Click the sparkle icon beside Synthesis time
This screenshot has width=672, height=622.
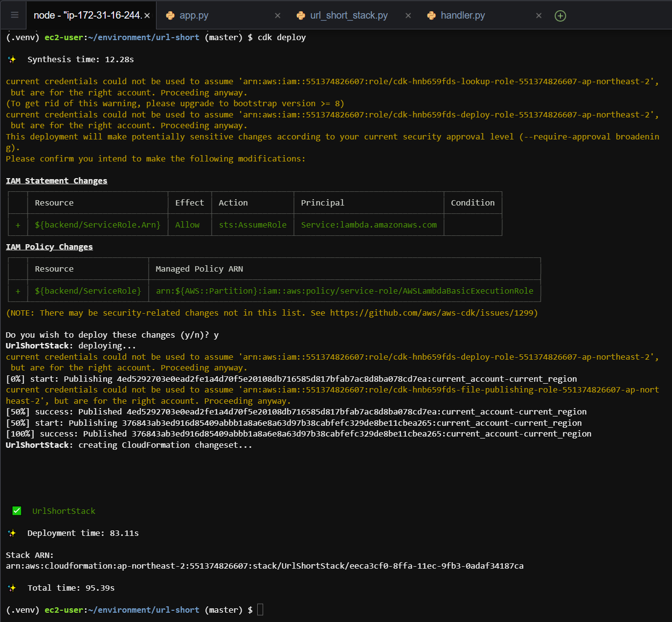point(12,59)
